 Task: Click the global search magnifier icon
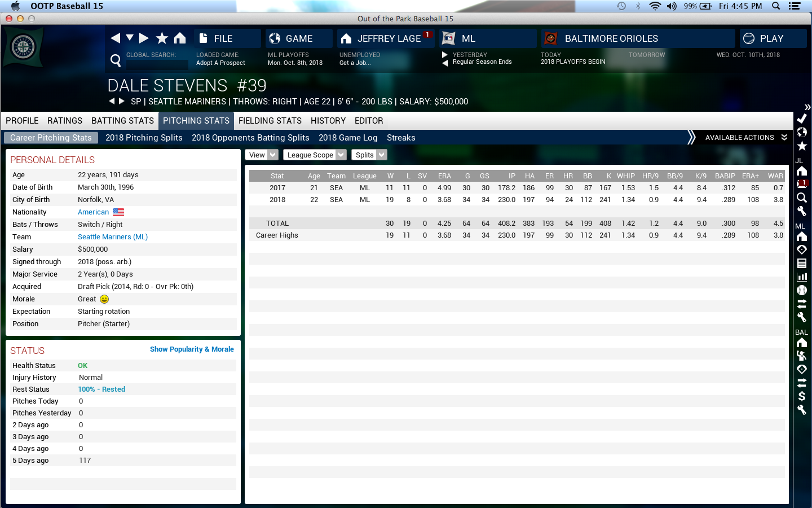pos(116,60)
